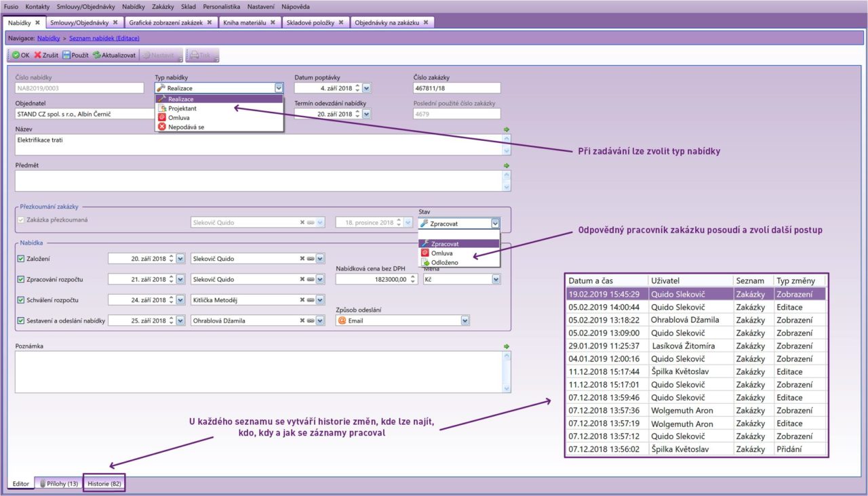Untick the Založení checkbox
This screenshot has height=496, width=868.
coord(20,258)
